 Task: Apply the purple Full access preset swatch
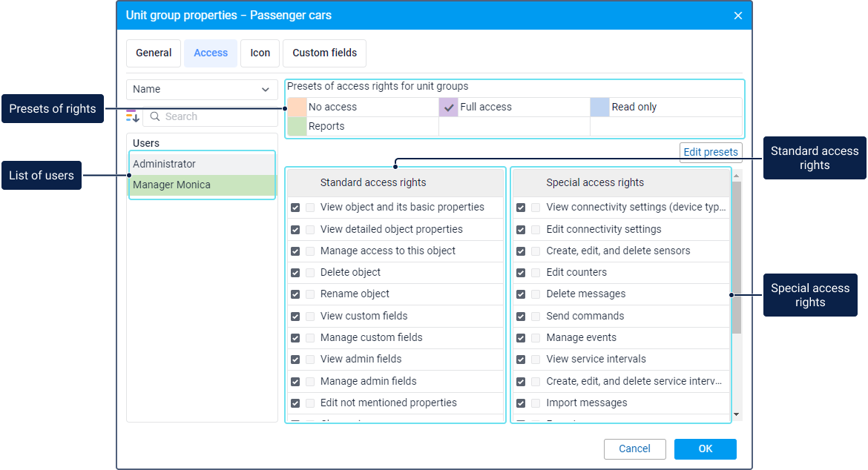pos(448,107)
